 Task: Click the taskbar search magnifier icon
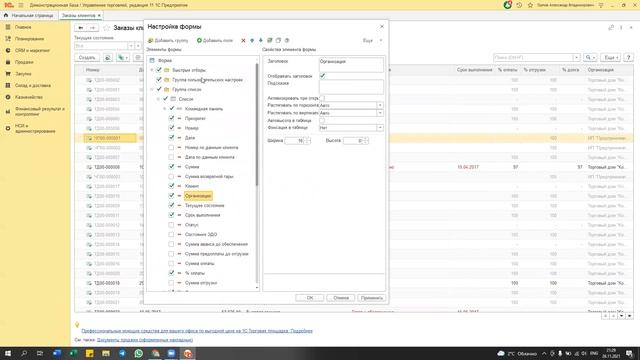pyautogui.click(x=24, y=353)
